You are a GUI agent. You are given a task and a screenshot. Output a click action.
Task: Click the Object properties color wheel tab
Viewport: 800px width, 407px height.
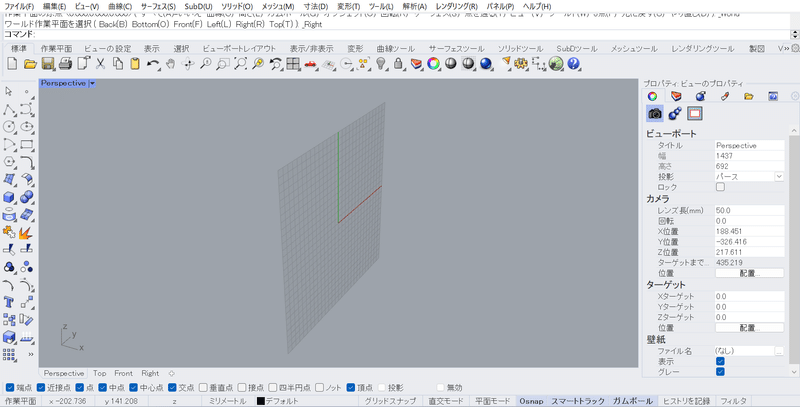[652, 96]
